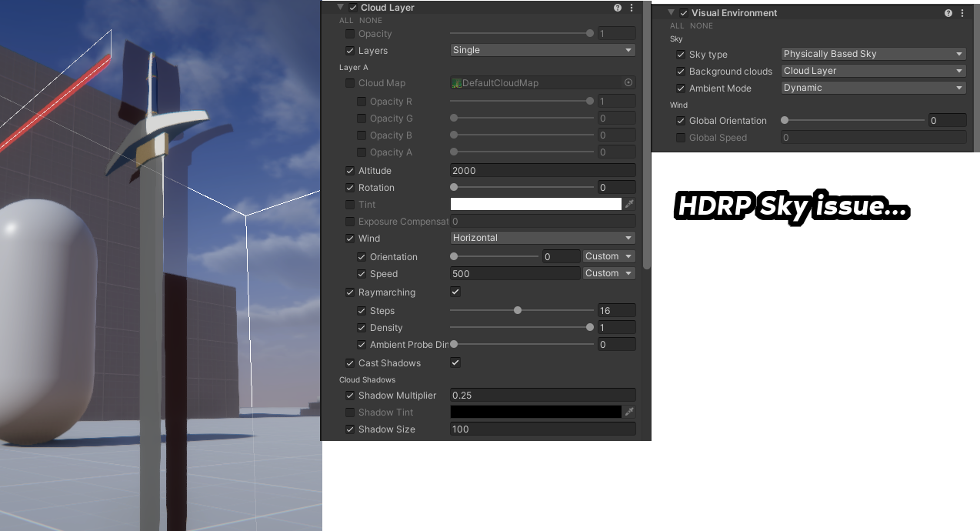Enable the Global Speed override
Image resolution: width=980 pixels, height=531 pixels.
(x=680, y=137)
